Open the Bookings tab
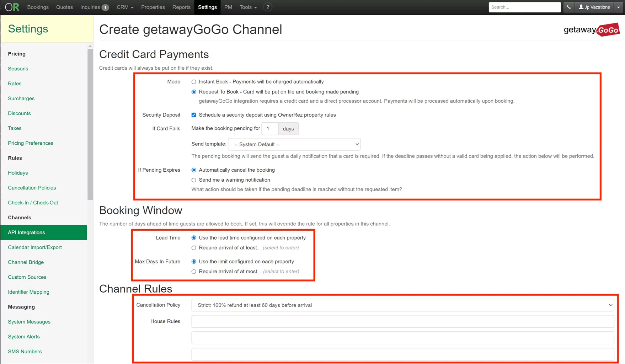Image resolution: width=625 pixels, height=364 pixels. (38, 7)
